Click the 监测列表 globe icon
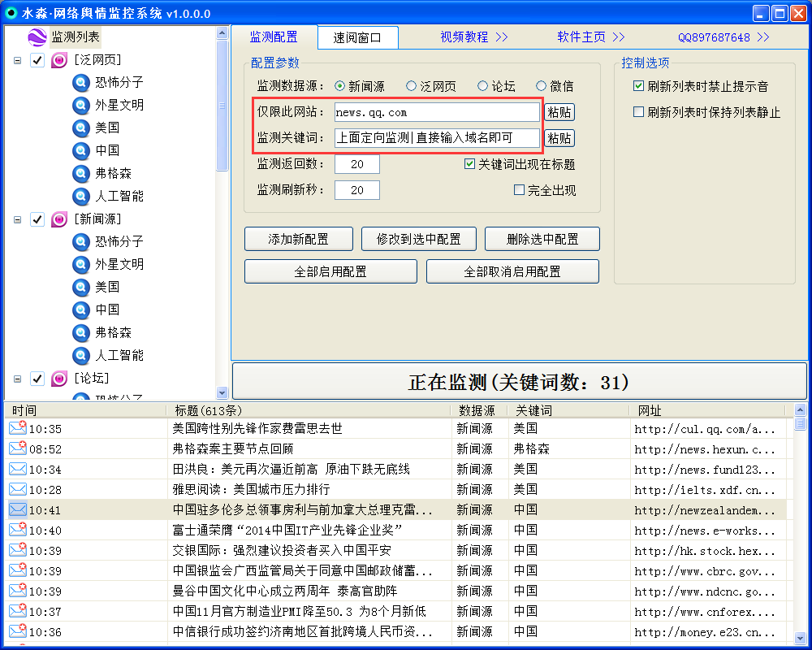 pyautogui.click(x=37, y=37)
